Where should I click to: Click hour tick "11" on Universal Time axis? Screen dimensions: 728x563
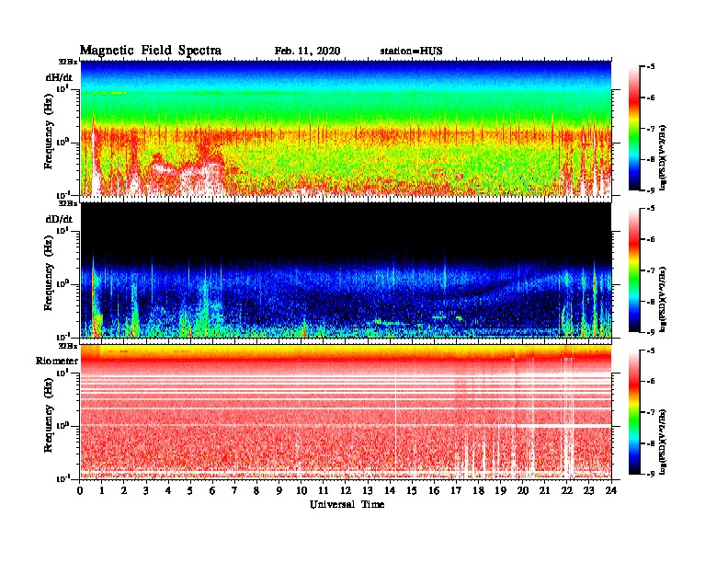click(x=324, y=491)
